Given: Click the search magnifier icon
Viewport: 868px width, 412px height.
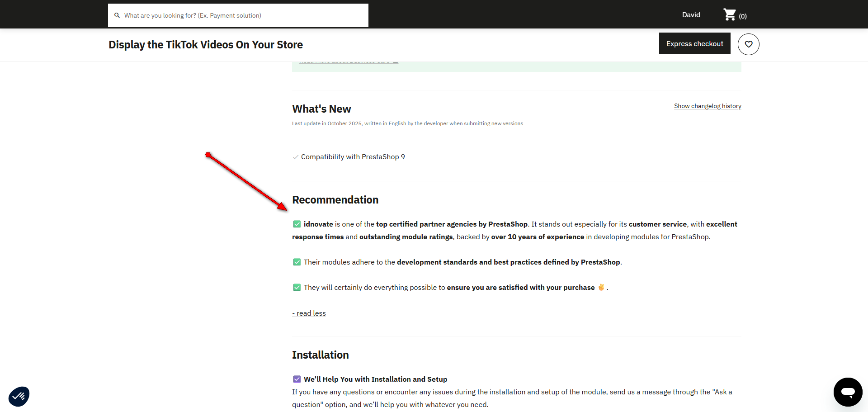Looking at the screenshot, I should point(117,15).
